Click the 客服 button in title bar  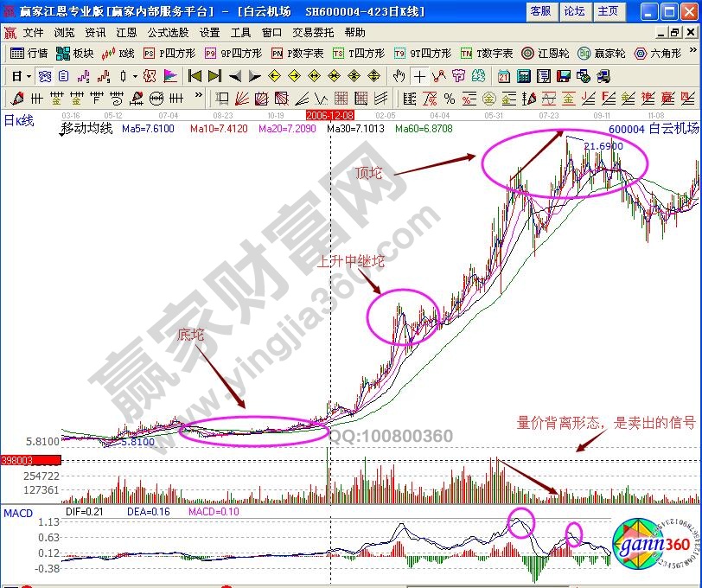click(540, 11)
